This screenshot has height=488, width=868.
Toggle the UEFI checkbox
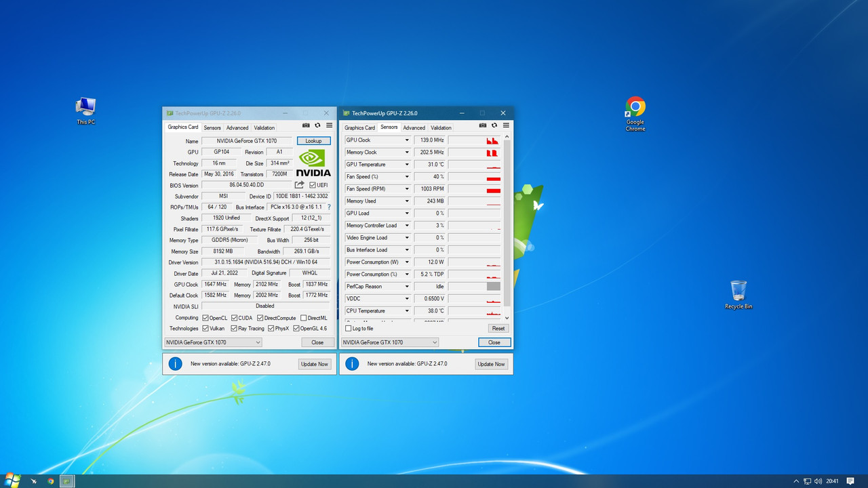point(313,185)
